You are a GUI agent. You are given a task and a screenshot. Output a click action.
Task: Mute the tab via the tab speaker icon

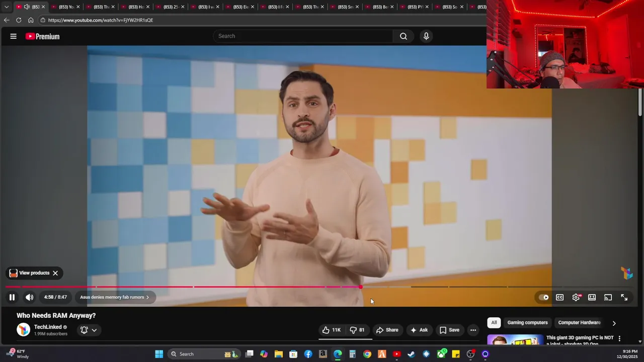pyautogui.click(x=27, y=7)
